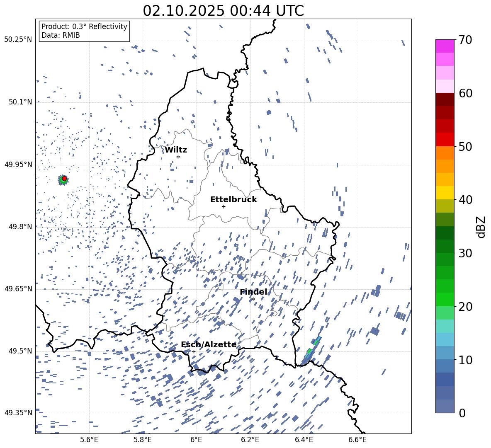Click the 6°E longitude label

(196, 440)
